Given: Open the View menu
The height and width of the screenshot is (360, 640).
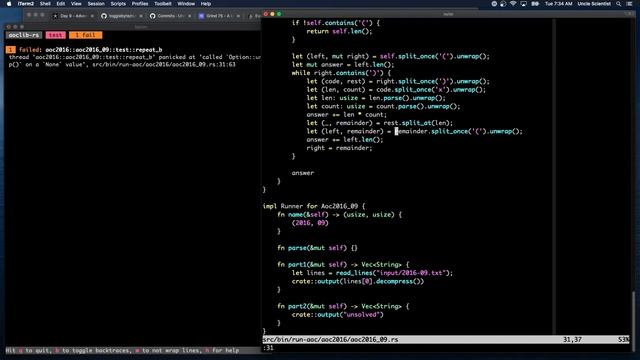Looking at the screenshot, I should [76, 4].
